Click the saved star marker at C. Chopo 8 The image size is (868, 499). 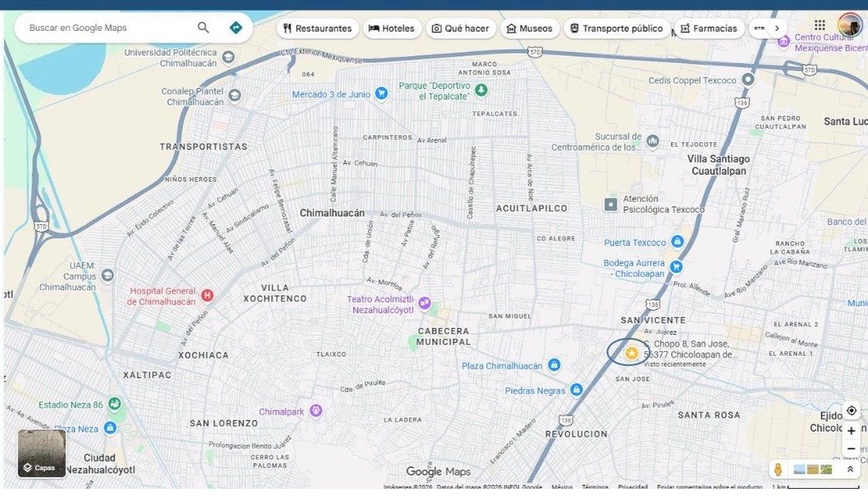point(631,353)
